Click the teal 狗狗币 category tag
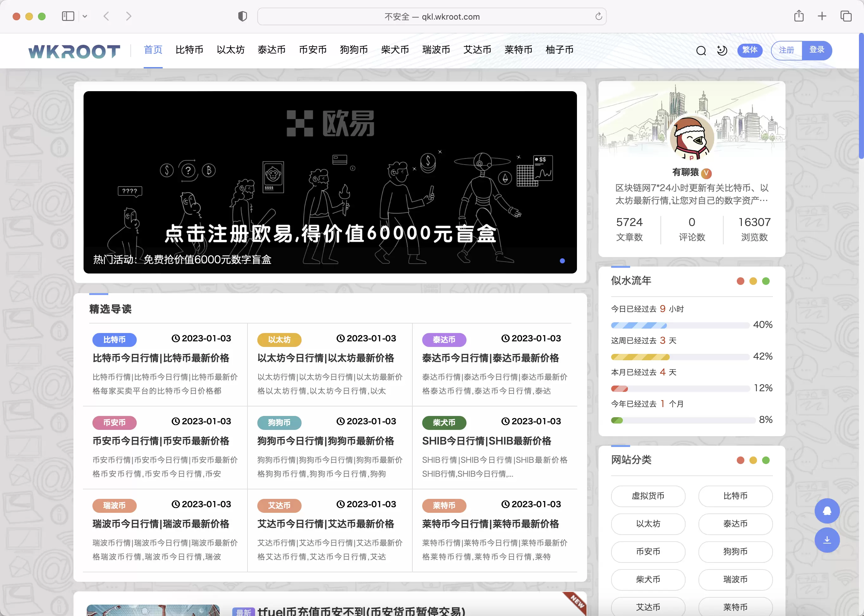This screenshot has height=616, width=864. (x=279, y=423)
